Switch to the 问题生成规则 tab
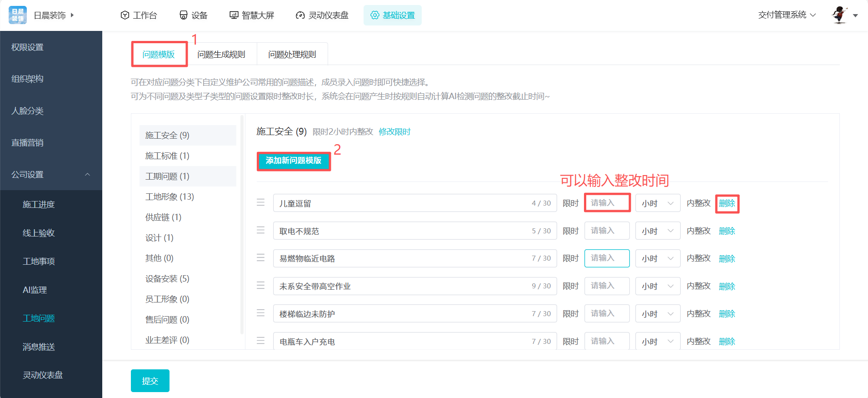This screenshot has height=398, width=868. (221, 55)
